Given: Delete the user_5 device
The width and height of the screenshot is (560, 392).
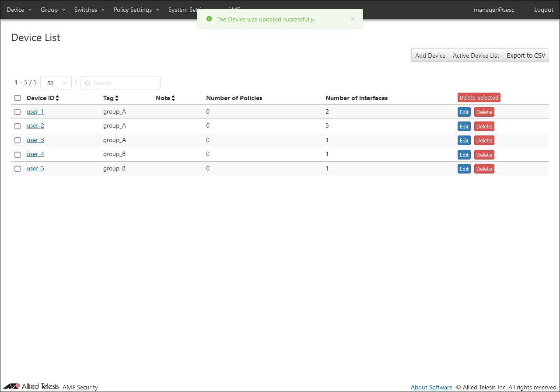Looking at the screenshot, I should click(484, 169).
